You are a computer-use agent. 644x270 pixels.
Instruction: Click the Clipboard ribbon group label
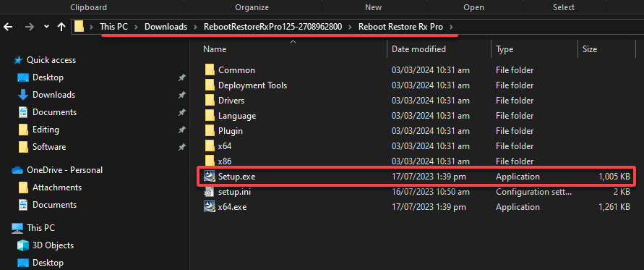click(x=89, y=7)
